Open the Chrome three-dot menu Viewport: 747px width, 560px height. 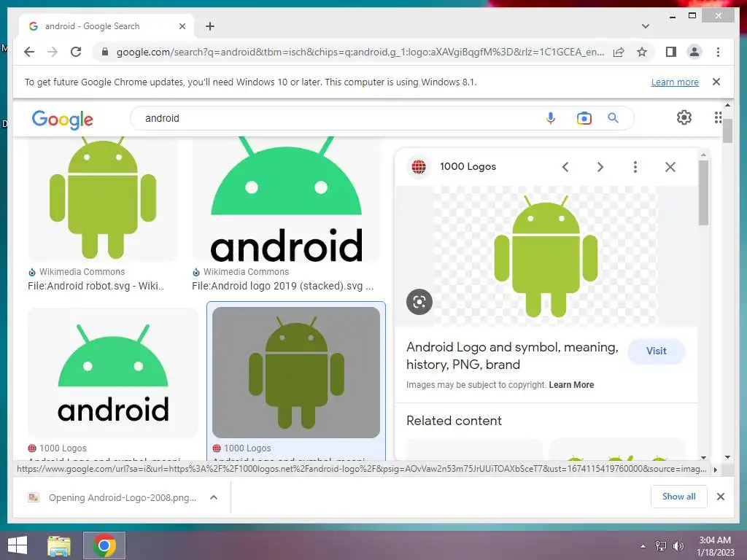pos(718,52)
